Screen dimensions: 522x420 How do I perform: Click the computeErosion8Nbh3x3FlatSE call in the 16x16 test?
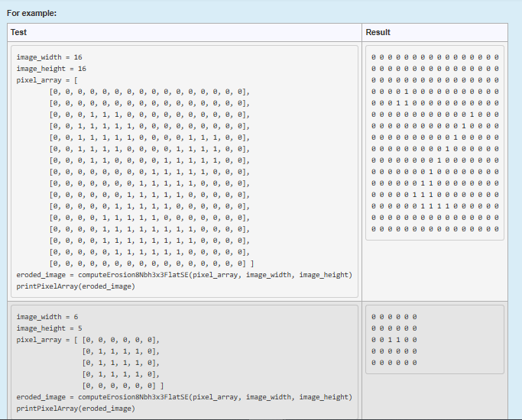click(x=184, y=275)
